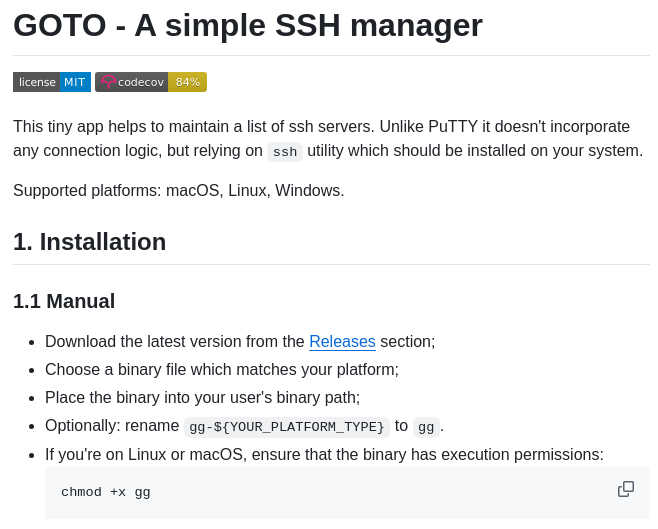
Task: Click the "GOTO - A simple SSH manager" title
Action: 248,25
